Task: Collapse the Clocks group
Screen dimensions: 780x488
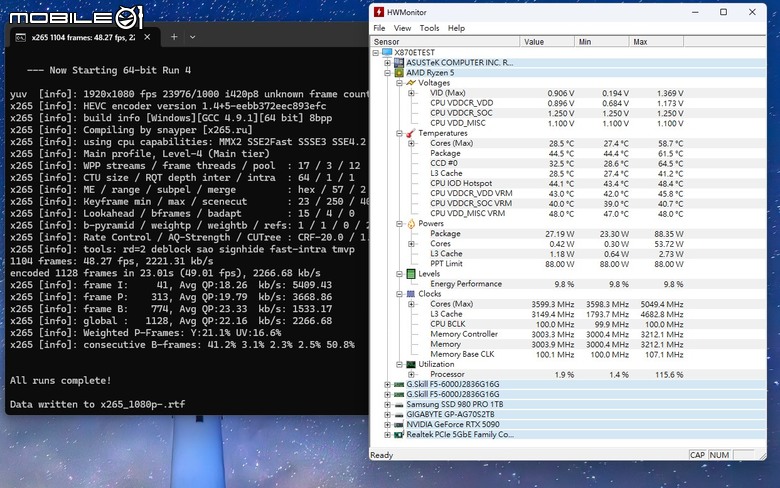Action: pos(399,294)
